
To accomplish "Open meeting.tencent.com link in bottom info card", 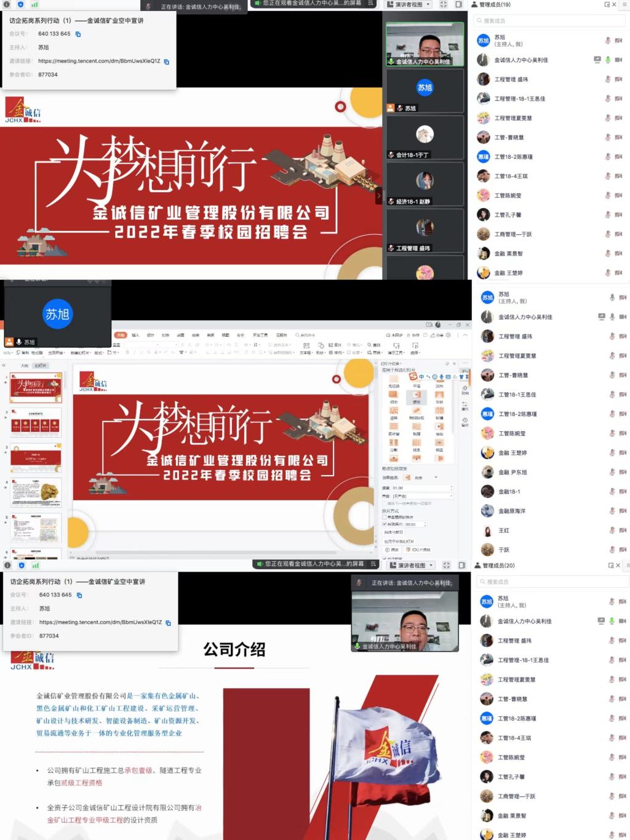I will (x=100, y=622).
